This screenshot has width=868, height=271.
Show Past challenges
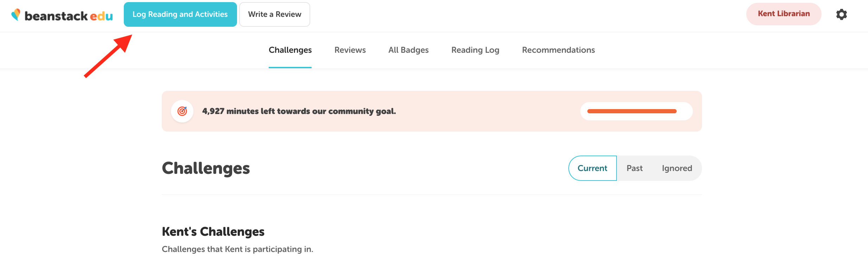pyautogui.click(x=634, y=168)
